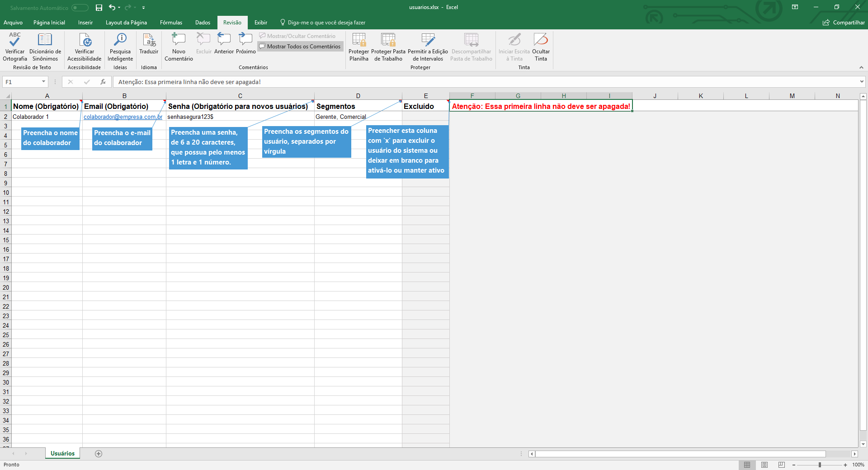The height and width of the screenshot is (470, 868).
Task: Click the zoom slider handle
Action: coord(820,465)
